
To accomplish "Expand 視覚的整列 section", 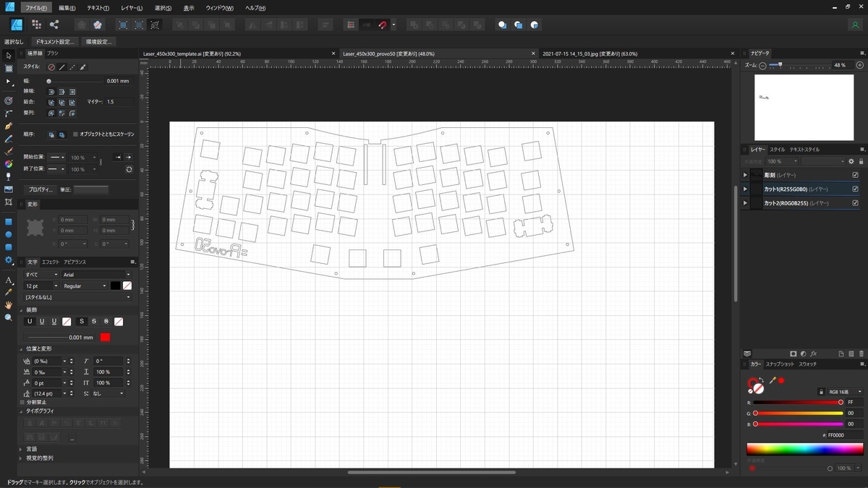I will [21, 458].
